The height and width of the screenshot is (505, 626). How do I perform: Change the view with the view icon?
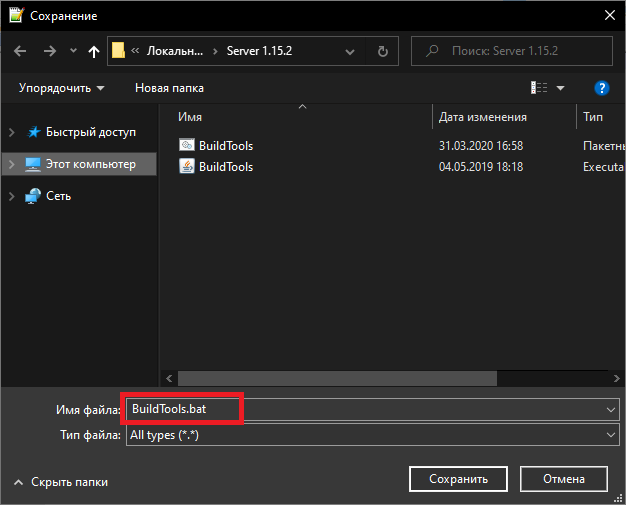[x=539, y=88]
